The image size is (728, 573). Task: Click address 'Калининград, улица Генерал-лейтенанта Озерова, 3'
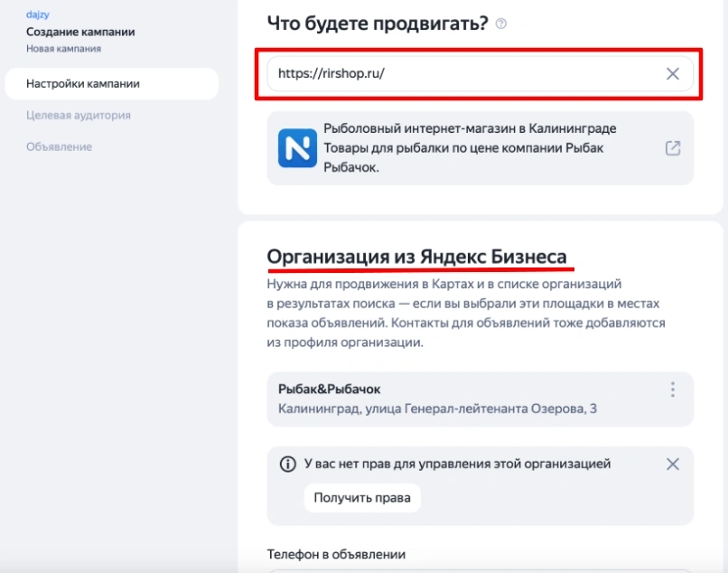coord(437,409)
